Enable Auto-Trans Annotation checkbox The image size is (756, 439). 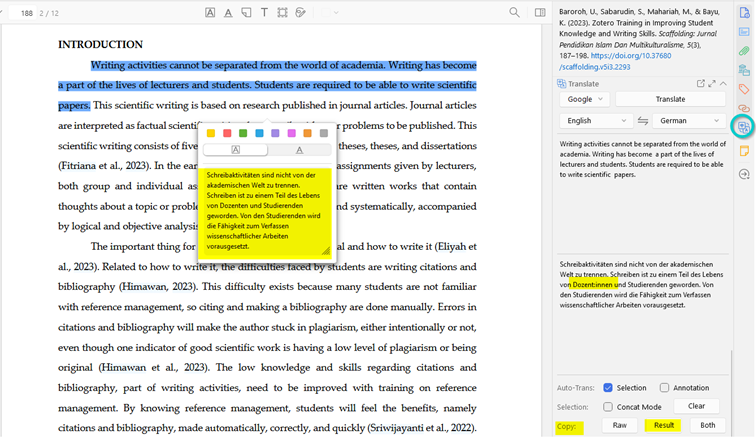point(664,387)
